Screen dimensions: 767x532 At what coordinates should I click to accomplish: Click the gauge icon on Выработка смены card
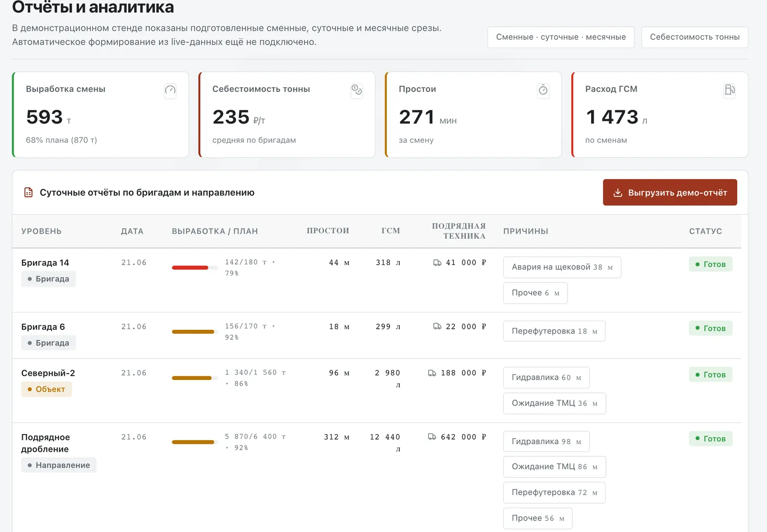coord(170,90)
